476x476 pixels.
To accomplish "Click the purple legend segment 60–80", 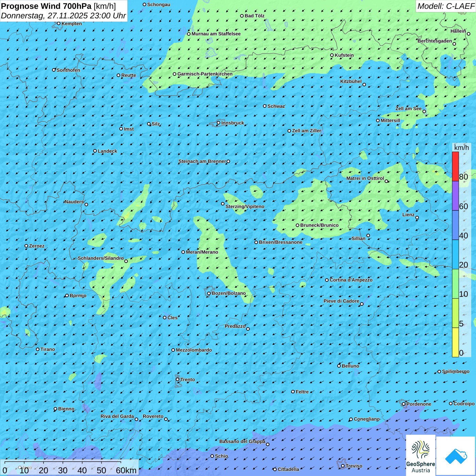I will coord(455,196).
